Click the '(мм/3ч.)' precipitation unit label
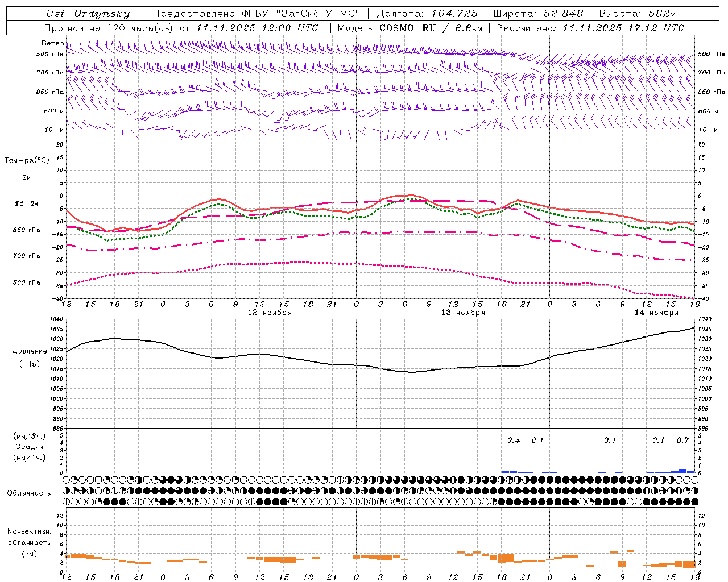728x582 pixels. tap(30, 436)
